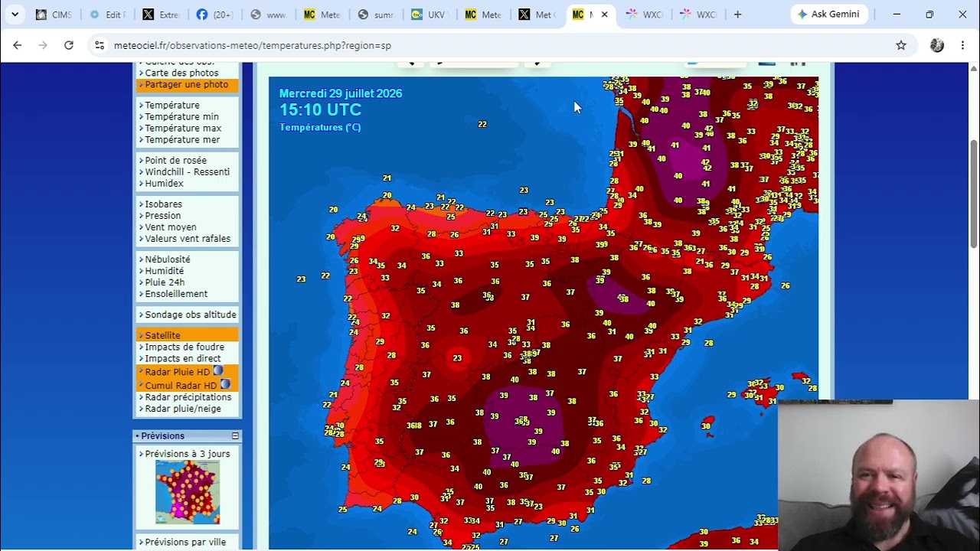
Task: Open Partager une photo link
Action: click(186, 84)
